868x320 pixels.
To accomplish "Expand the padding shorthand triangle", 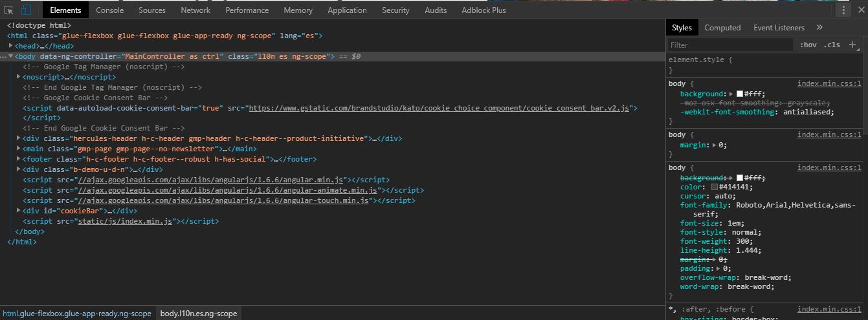I will 718,268.
